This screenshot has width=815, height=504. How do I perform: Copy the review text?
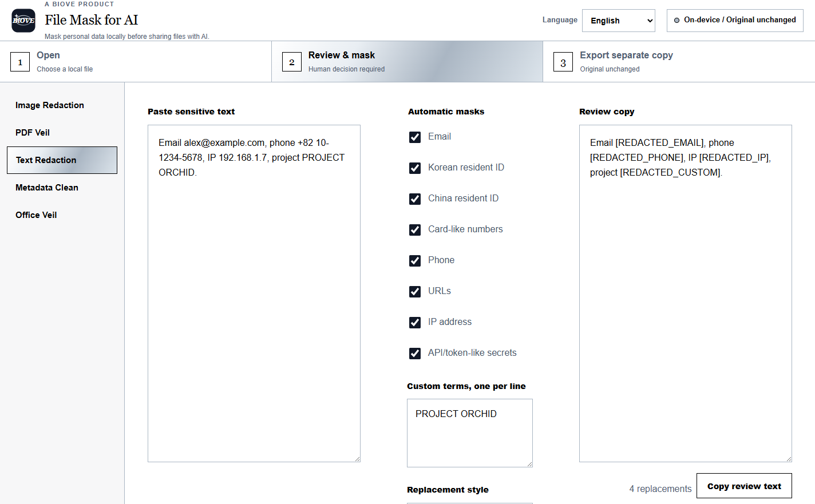point(744,486)
